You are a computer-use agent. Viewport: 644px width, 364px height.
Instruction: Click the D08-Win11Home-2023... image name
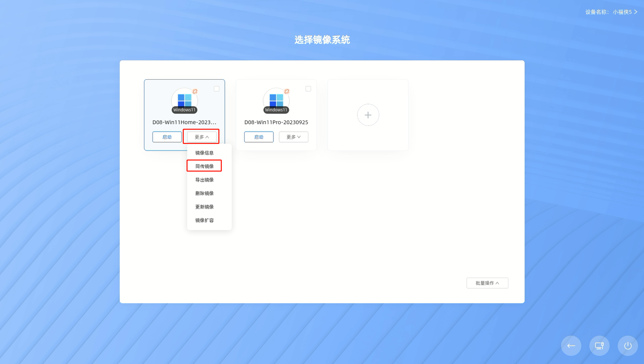pos(184,122)
